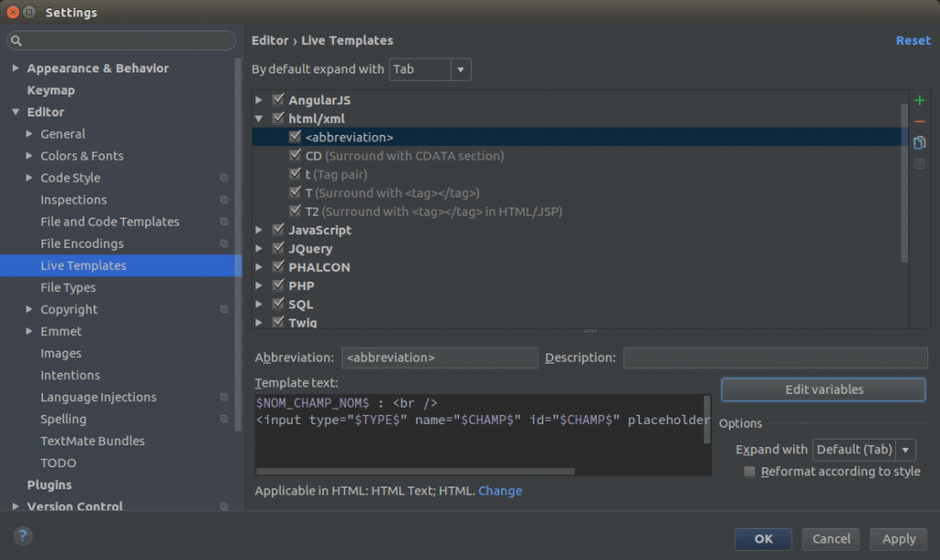The image size is (940, 560).
Task: Expand the AngularJS template group
Action: 259,100
